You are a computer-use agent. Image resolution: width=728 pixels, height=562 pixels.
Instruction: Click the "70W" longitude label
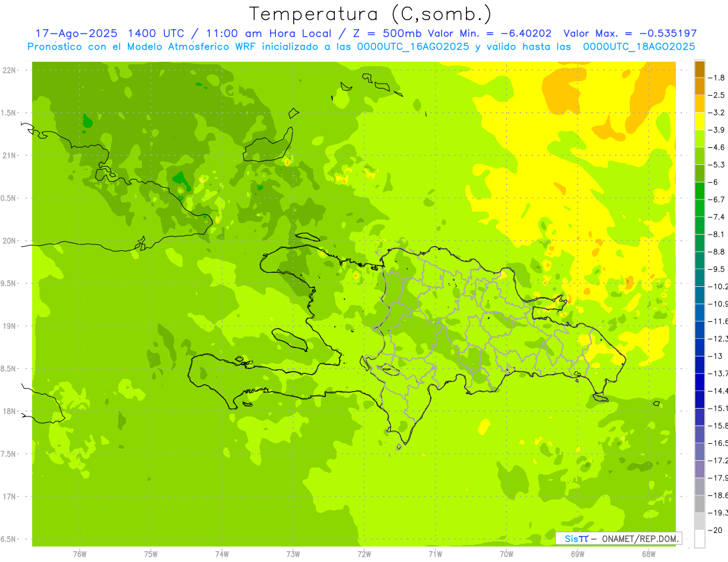tap(507, 554)
